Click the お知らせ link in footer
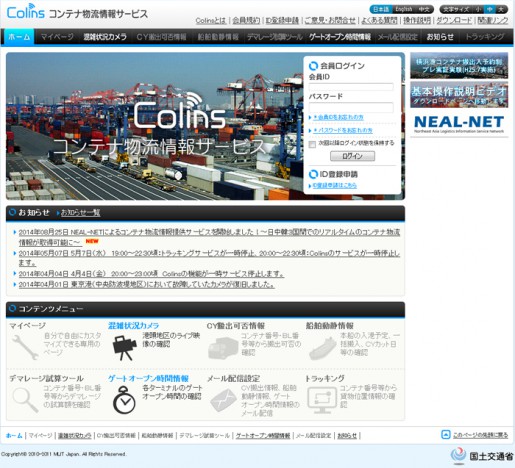The height and width of the screenshot is (468, 515). pos(347,436)
